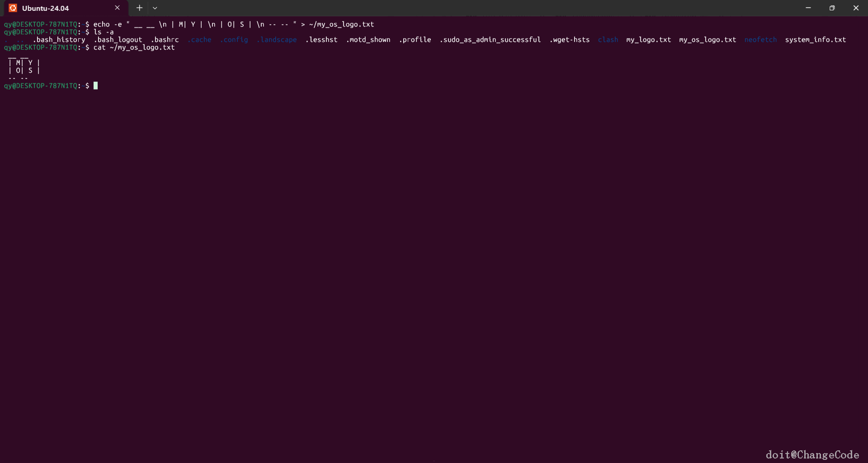This screenshot has width=868, height=463.
Task: Restore down the terminal window
Action: pos(832,8)
